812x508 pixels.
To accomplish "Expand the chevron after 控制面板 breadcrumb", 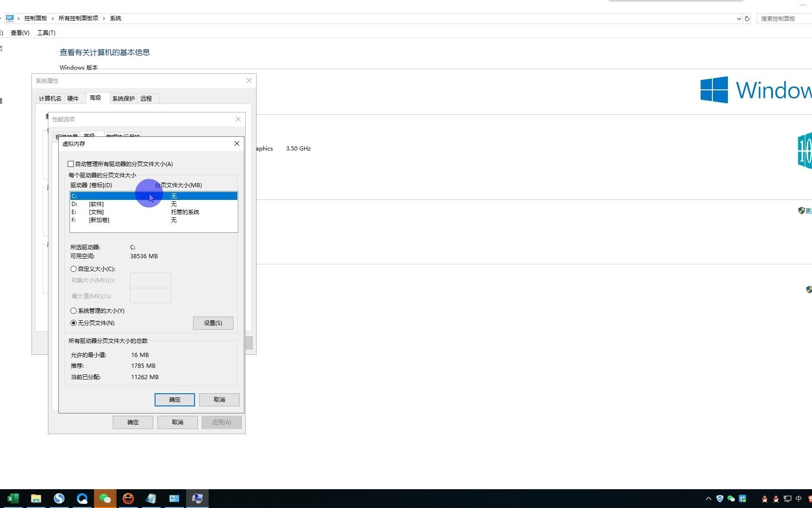I will pos(53,18).
